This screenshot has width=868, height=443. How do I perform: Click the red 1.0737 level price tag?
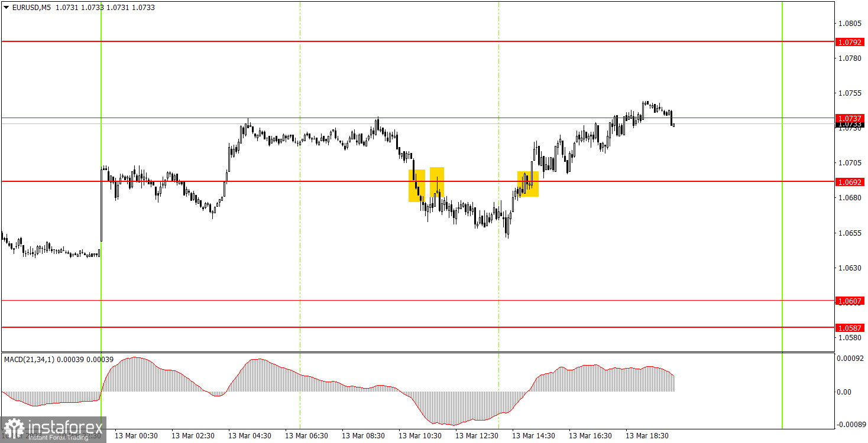pyautogui.click(x=850, y=118)
